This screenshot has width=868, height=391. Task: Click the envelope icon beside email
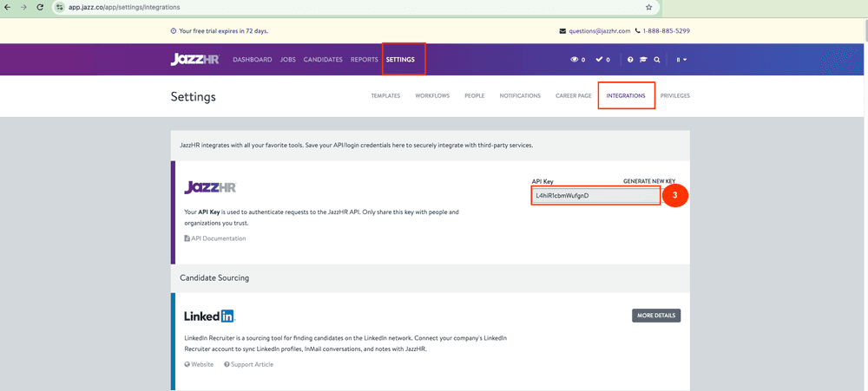coord(563,31)
